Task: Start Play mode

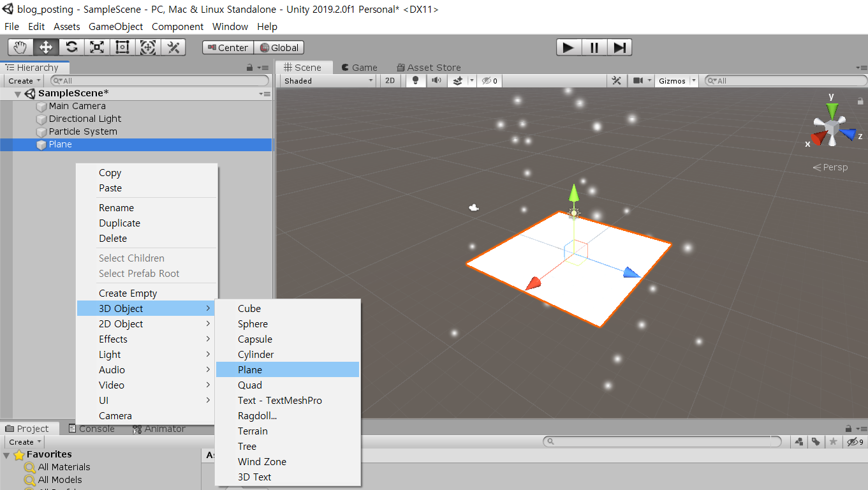Action: point(568,47)
